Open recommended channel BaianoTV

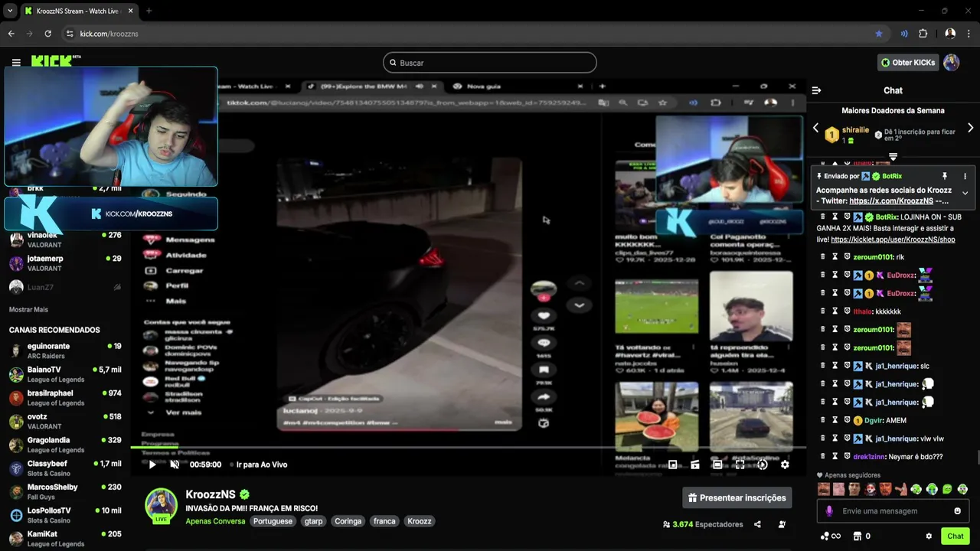click(65, 374)
